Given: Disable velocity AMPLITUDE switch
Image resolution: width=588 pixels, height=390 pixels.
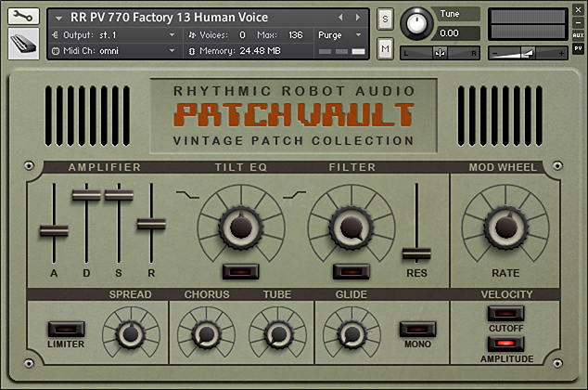Looking at the screenshot, I should coord(505,344).
